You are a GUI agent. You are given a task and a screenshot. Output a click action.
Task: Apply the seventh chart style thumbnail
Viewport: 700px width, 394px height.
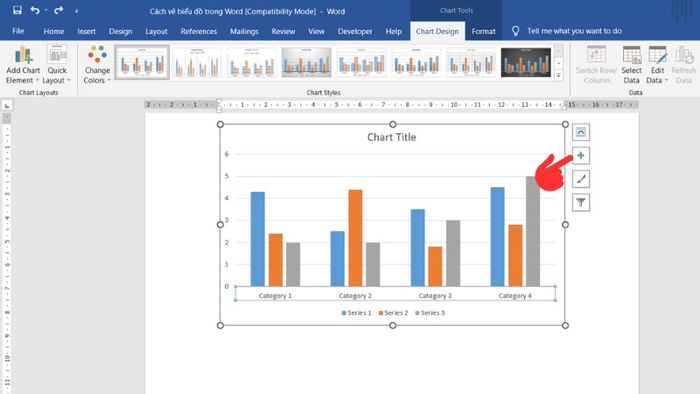[471, 62]
